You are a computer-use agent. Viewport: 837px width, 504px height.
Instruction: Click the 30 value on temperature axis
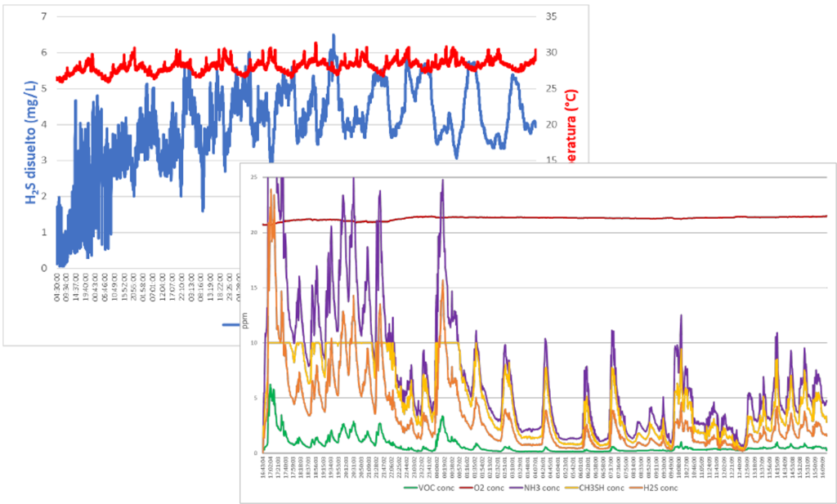551,52
